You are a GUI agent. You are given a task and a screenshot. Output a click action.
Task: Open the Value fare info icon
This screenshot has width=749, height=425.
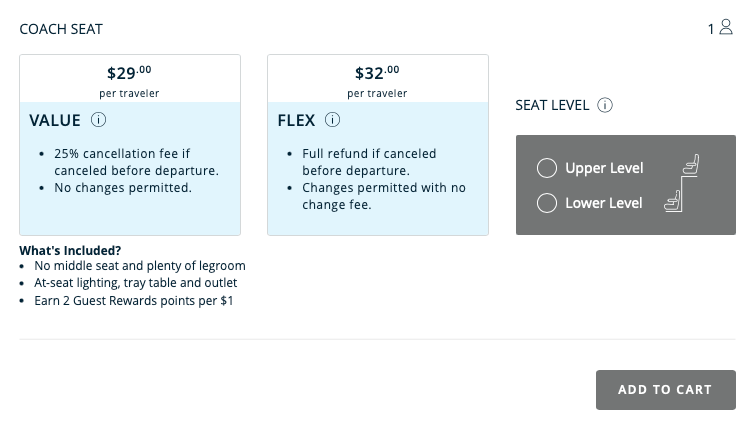coord(98,120)
